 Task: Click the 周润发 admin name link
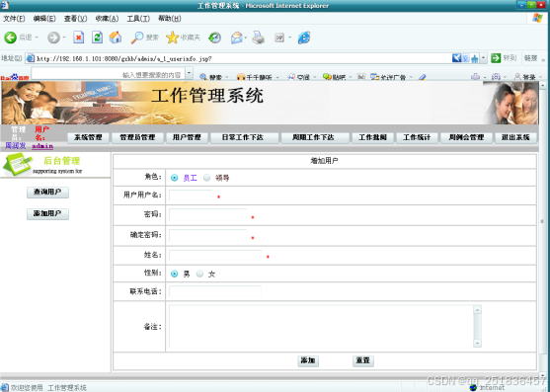(16, 145)
